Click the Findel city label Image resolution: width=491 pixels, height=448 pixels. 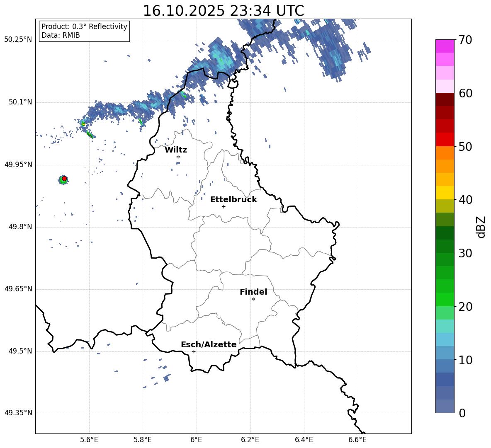point(253,292)
